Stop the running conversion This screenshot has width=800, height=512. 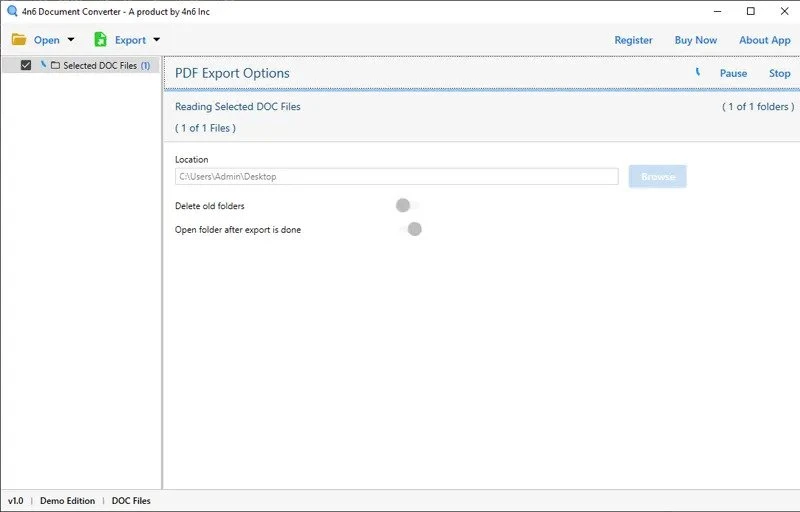[x=779, y=73]
